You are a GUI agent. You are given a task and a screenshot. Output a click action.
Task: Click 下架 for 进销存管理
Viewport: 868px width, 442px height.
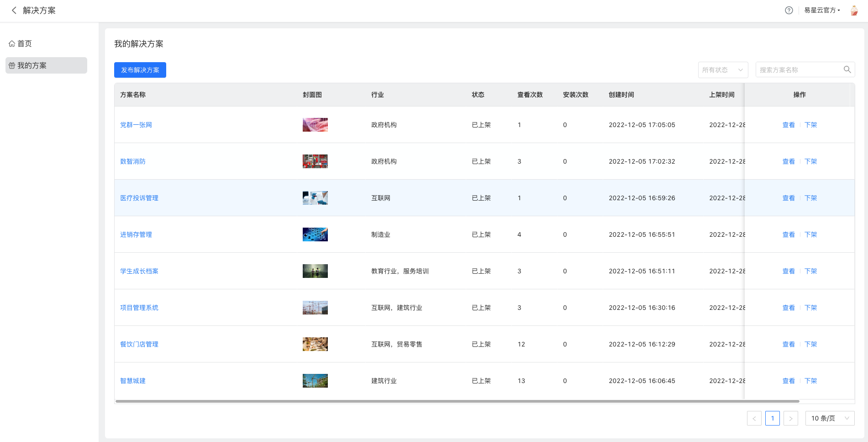pyautogui.click(x=810, y=234)
